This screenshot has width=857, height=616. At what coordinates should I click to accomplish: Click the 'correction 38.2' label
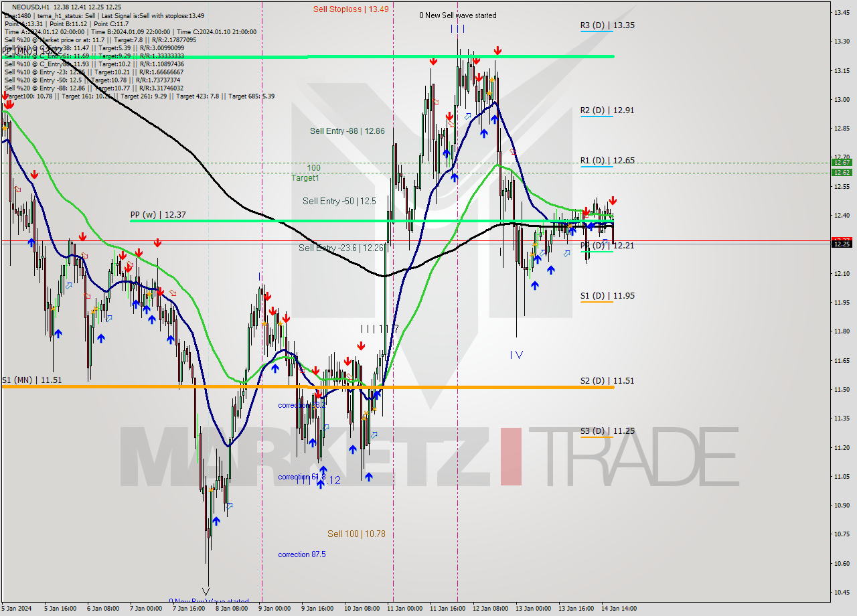[x=302, y=406]
